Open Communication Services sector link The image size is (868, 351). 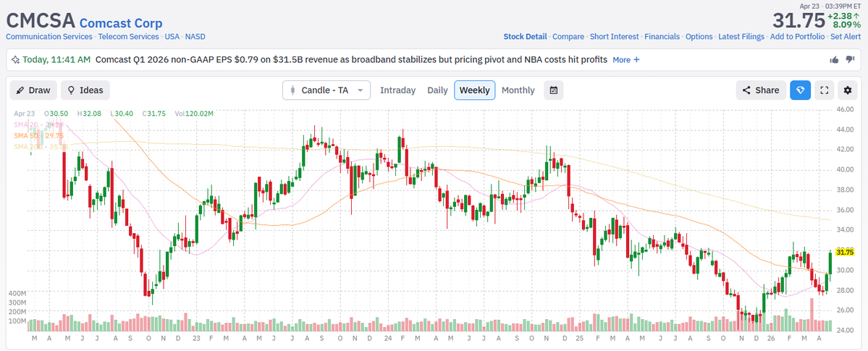[x=49, y=36]
